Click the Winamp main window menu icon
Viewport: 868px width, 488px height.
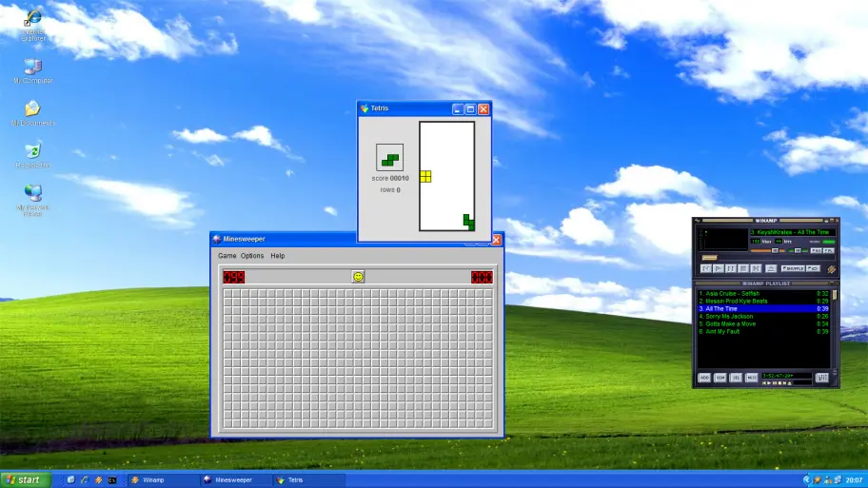pos(697,220)
